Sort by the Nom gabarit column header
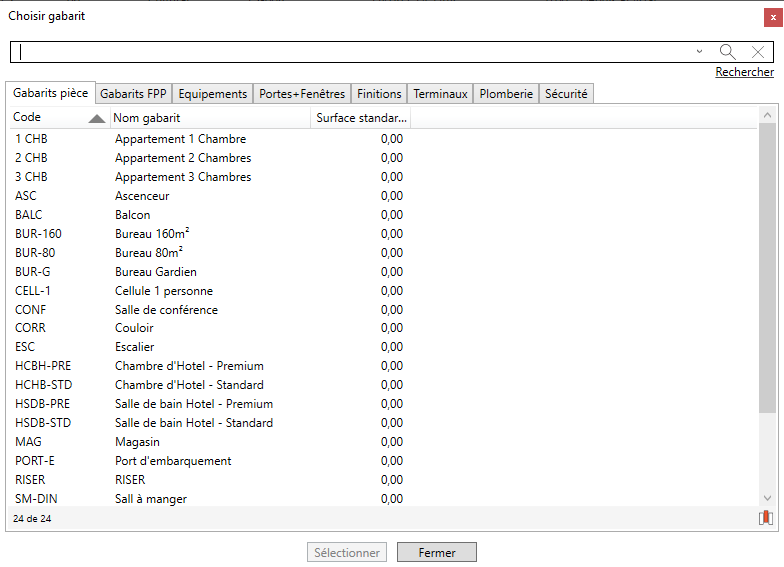This screenshot has height=567, width=784. 209,118
